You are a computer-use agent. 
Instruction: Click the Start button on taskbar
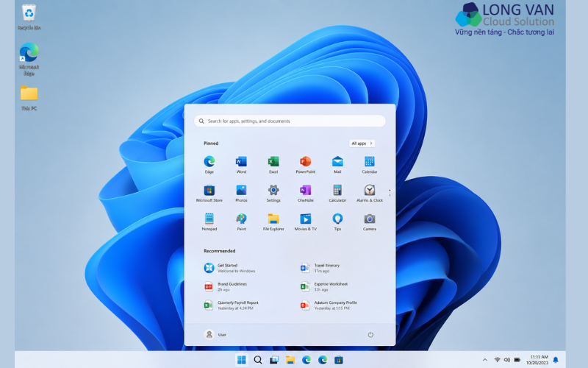[x=242, y=360]
